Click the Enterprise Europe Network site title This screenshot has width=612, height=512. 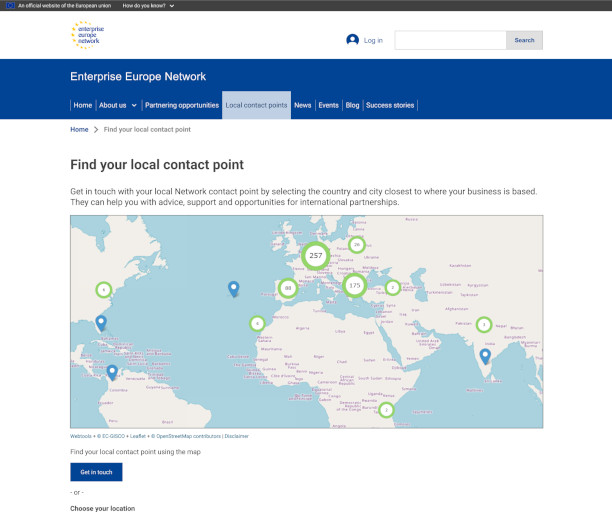(138, 76)
